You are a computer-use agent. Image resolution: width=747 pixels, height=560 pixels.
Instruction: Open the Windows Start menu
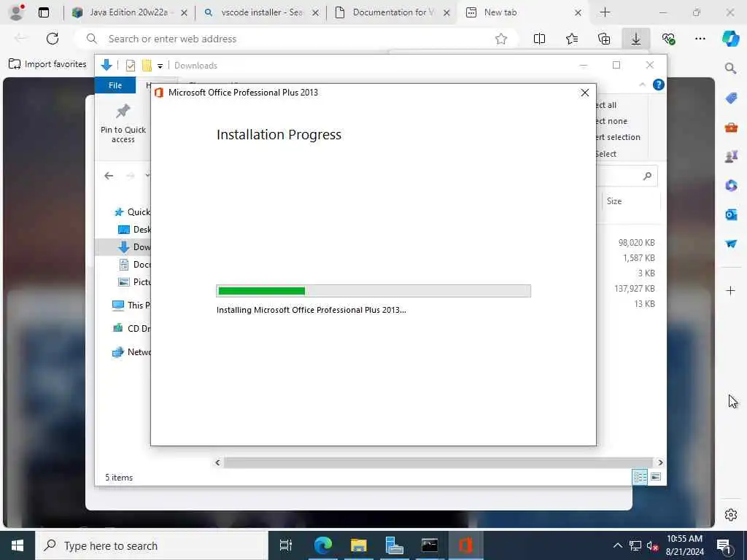pyautogui.click(x=18, y=545)
